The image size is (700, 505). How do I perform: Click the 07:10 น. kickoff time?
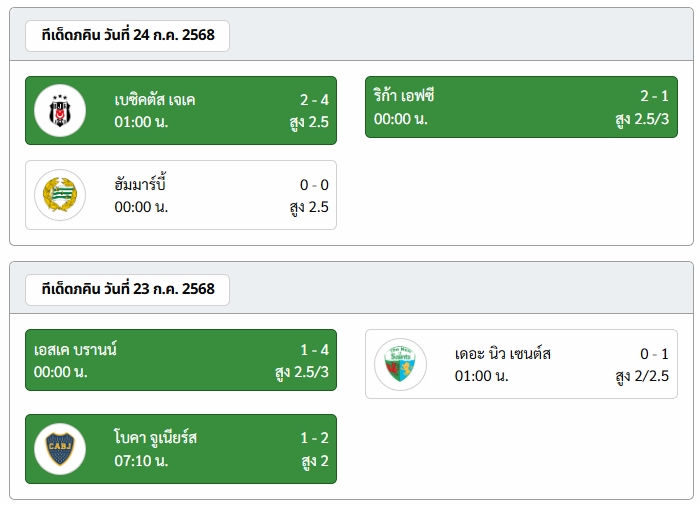click(x=141, y=460)
